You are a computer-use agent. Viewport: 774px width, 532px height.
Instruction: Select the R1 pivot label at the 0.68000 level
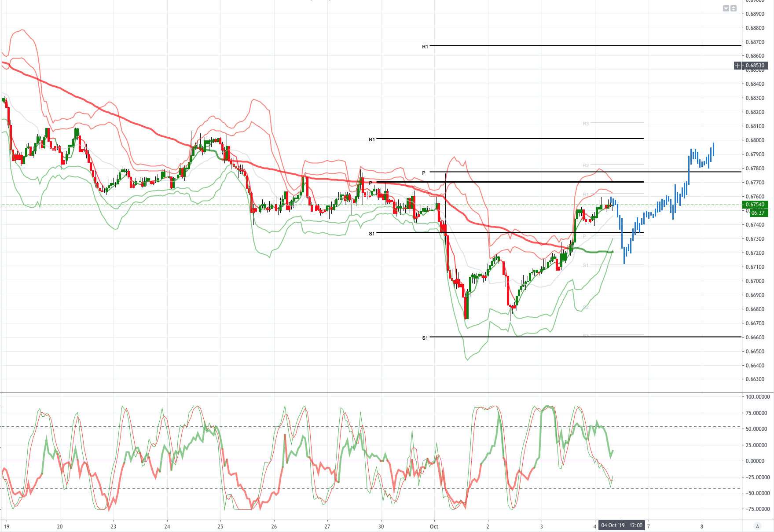[x=372, y=139]
